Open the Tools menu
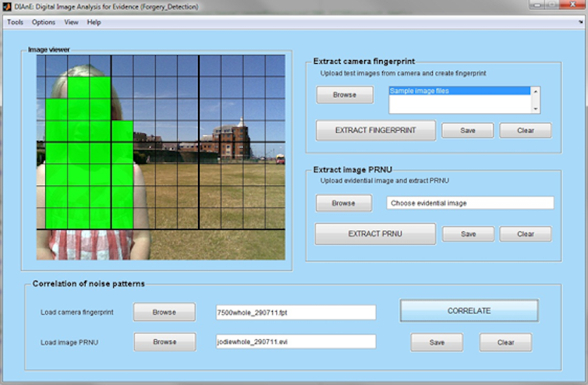Image resolution: width=588 pixels, height=385 pixels. click(15, 22)
